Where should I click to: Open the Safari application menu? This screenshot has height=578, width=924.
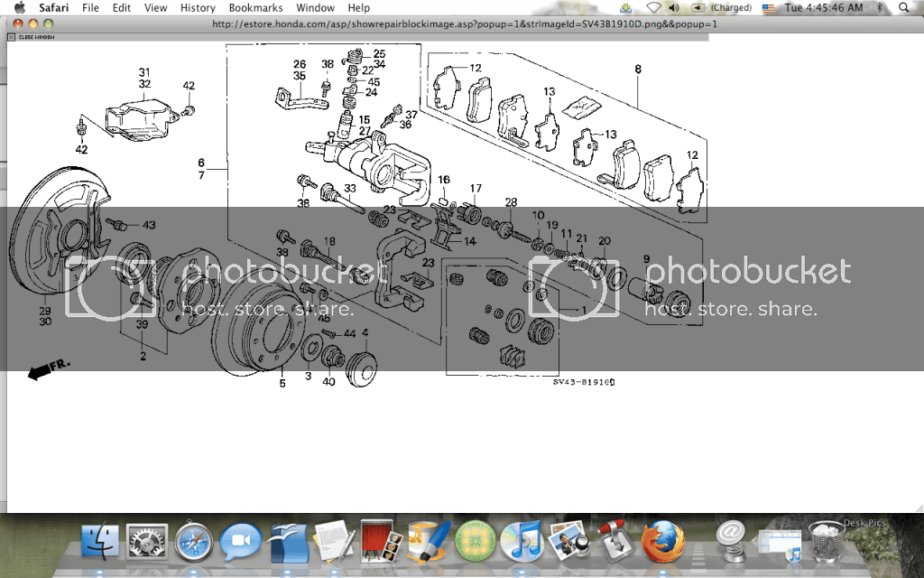[53, 7]
